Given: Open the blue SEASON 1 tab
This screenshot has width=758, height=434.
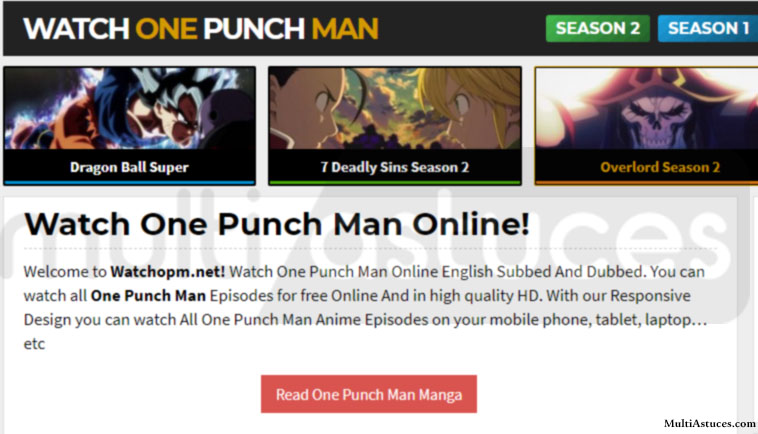Looking at the screenshot, I should [x=708, y=28].
